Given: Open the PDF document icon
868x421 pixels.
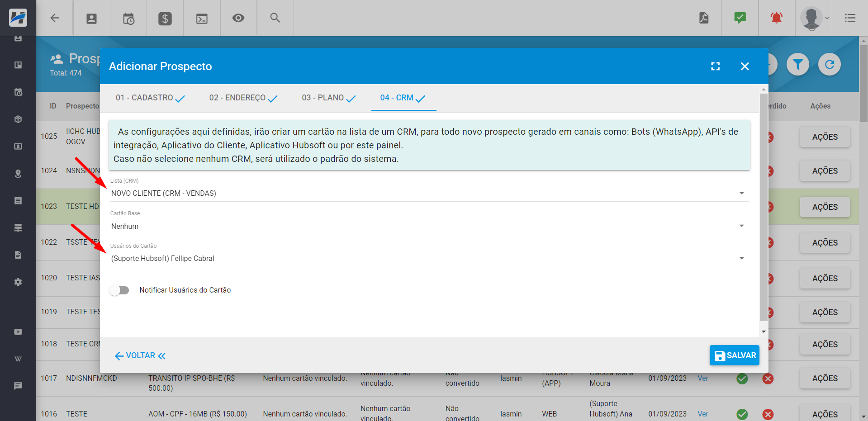Looking at the screenshot, I should coord(704,18).
